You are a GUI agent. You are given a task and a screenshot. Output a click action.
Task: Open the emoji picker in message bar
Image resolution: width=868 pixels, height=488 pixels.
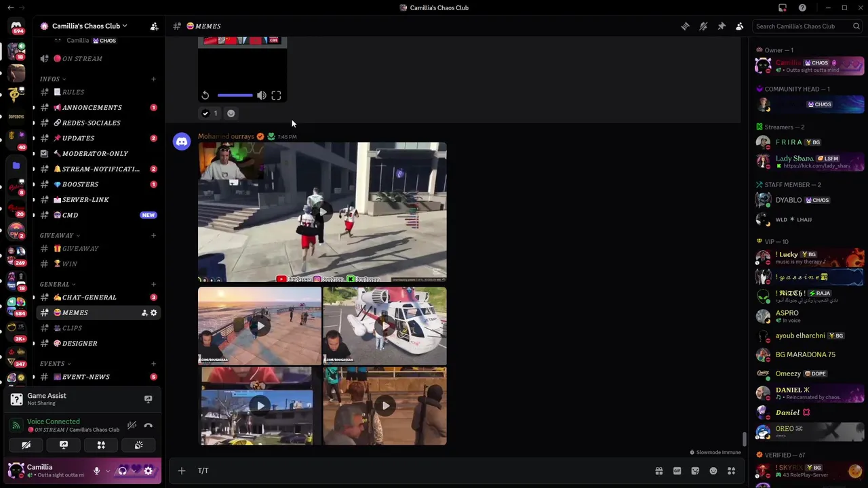(x=713, y=470)
